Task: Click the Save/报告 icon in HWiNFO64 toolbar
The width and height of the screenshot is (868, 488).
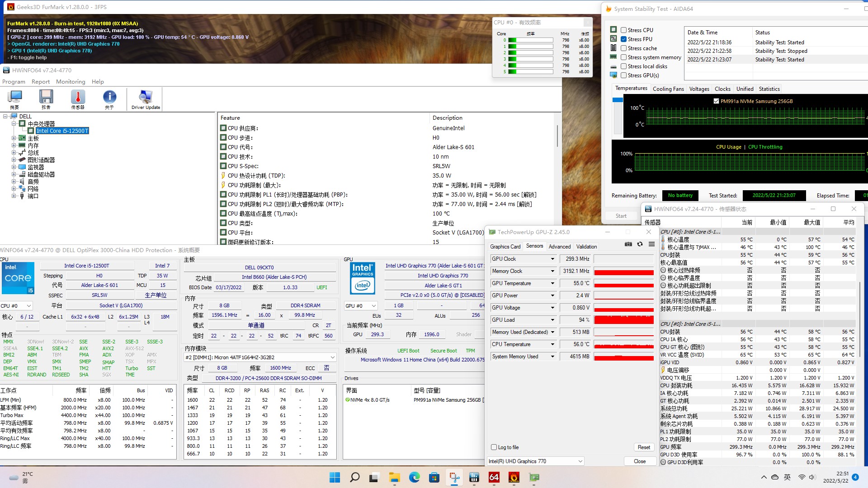Action: tap(47, 99)
